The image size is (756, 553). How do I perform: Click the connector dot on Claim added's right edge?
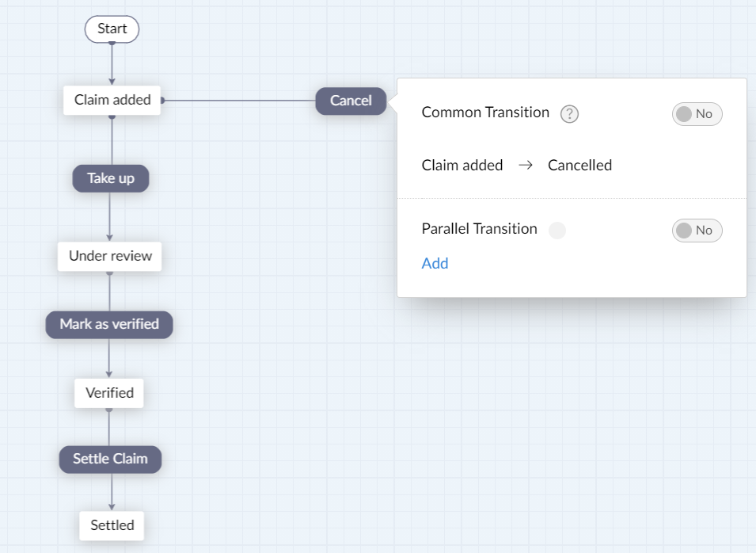[x=162, y=101]
